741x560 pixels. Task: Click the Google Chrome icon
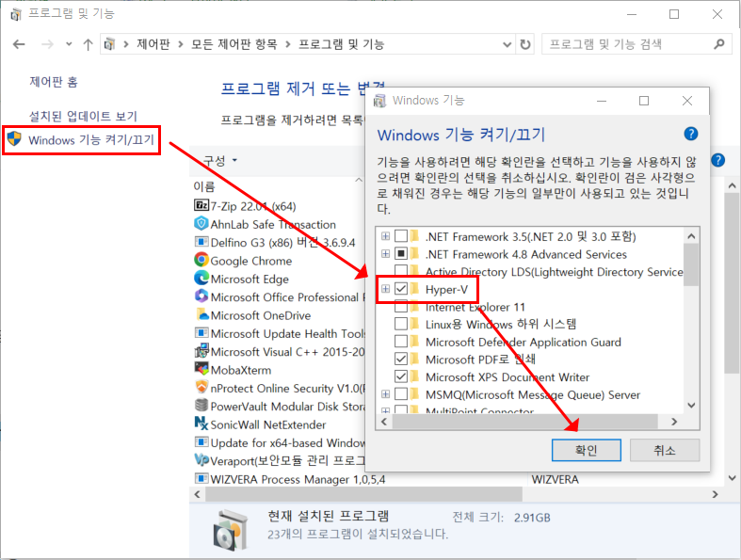tap(201, 260)
